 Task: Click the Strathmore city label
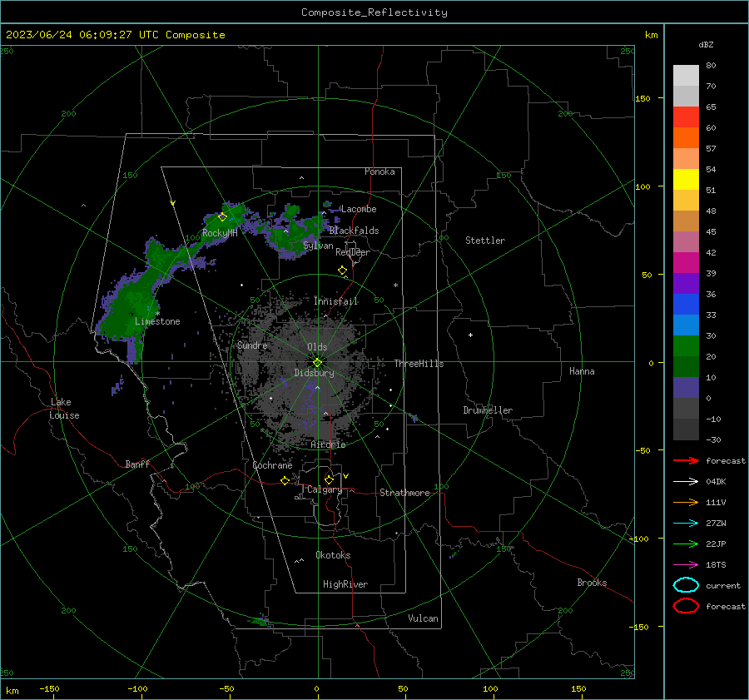pos(404,493)
